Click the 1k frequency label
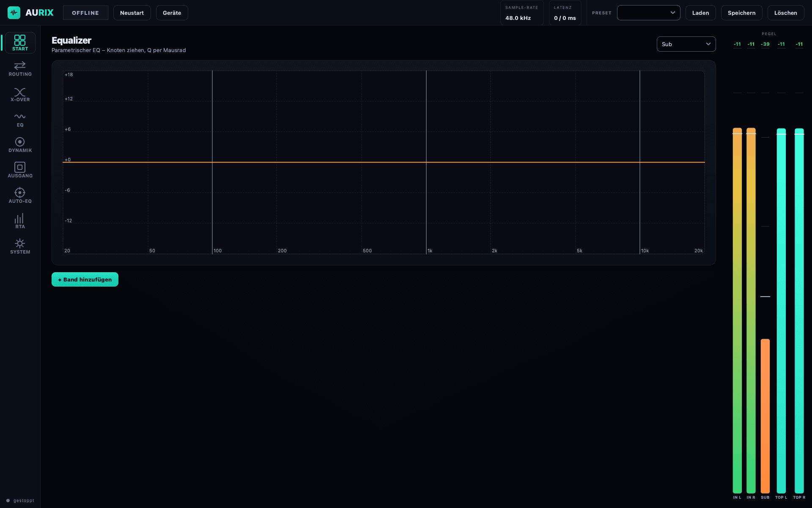Viewport: 812px width, 508px height. (x=430, y=251)
